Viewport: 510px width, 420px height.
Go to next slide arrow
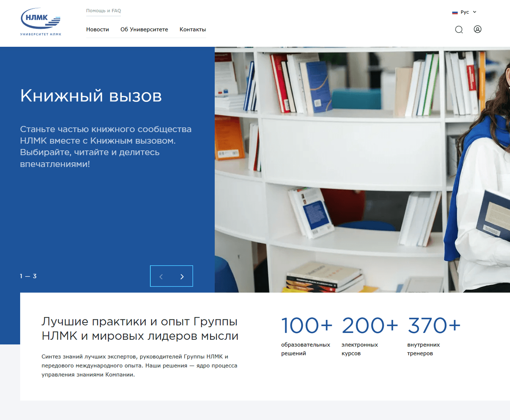pyautogui.click(x=182, y=276)
